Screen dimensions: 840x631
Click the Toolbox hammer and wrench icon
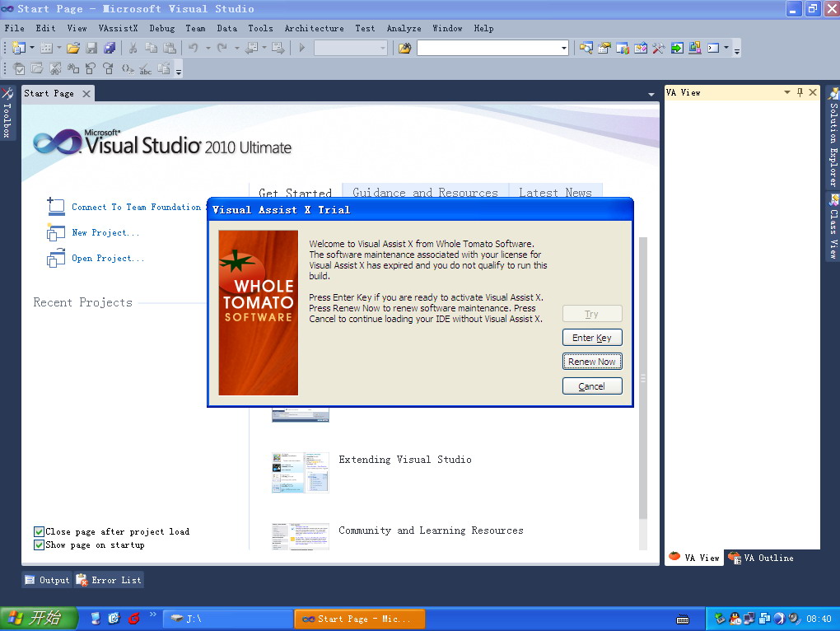tap(658, 49)
